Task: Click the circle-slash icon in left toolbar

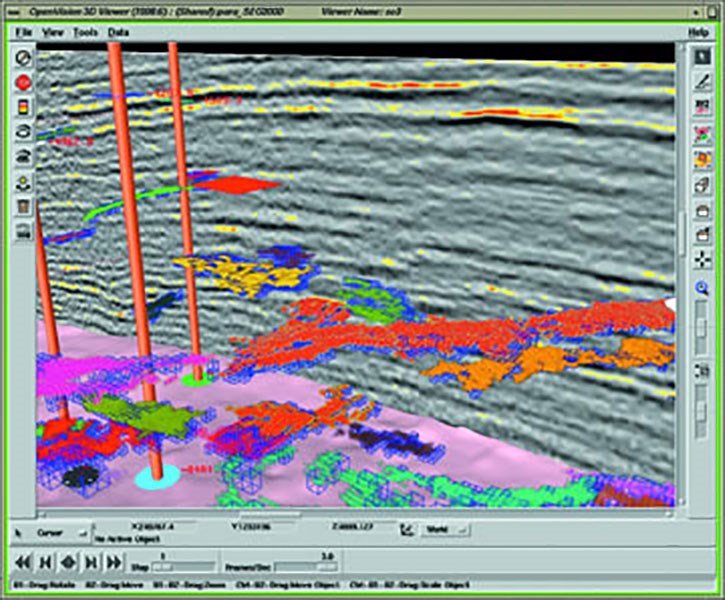Action: [x=24, y=57]
